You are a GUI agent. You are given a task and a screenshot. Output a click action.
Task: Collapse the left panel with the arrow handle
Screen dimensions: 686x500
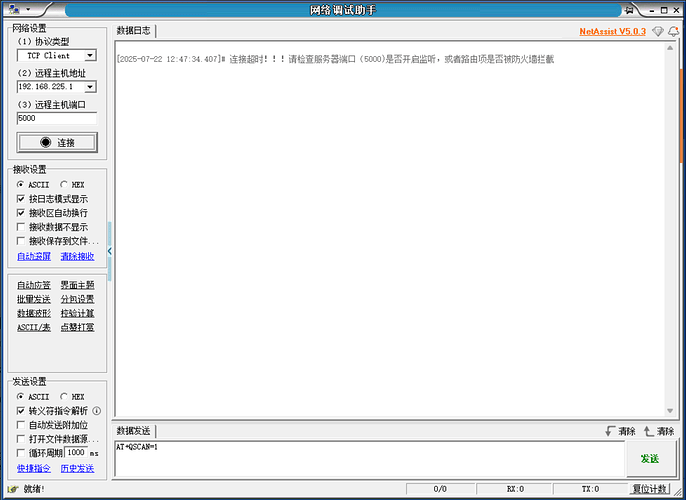(109, 251)
